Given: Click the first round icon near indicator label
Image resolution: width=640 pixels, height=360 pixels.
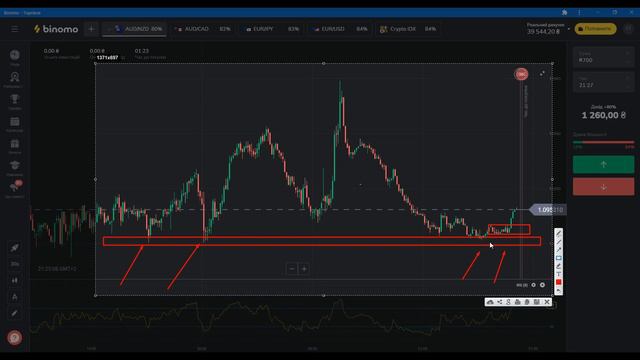Looking at the screenshot, I should [533, 285].
